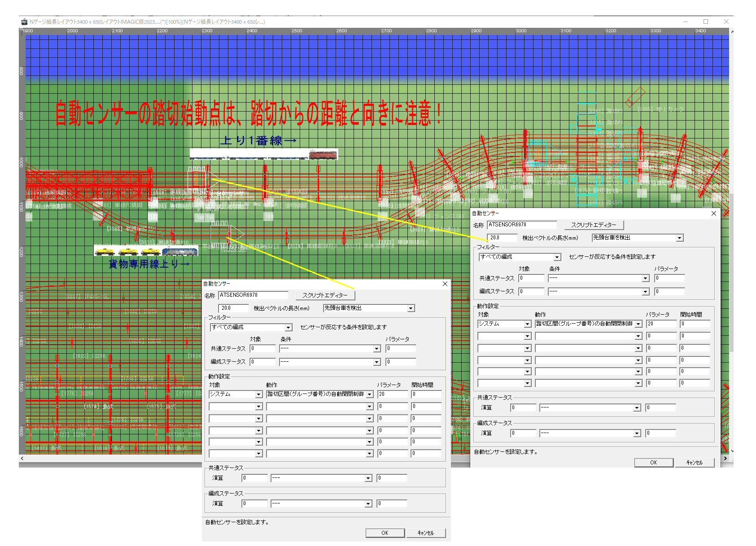Open the second empty 動作 action dropdown row
The height and width of the screenshot is (546, 756).
pos(369,406)
